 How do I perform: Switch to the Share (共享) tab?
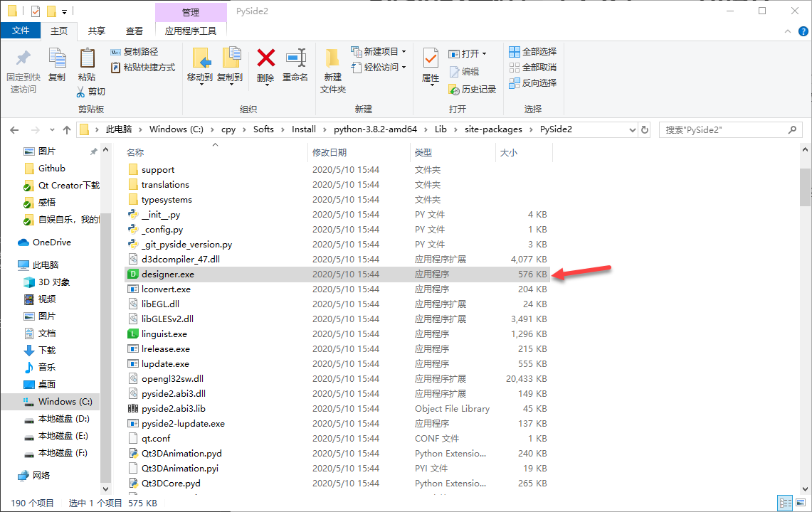tap(96, 31)
